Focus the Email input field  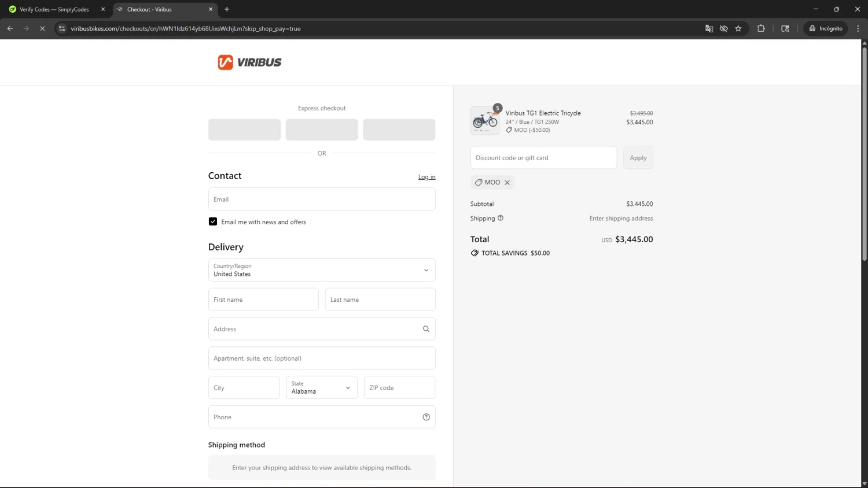(x=322, y=199)
